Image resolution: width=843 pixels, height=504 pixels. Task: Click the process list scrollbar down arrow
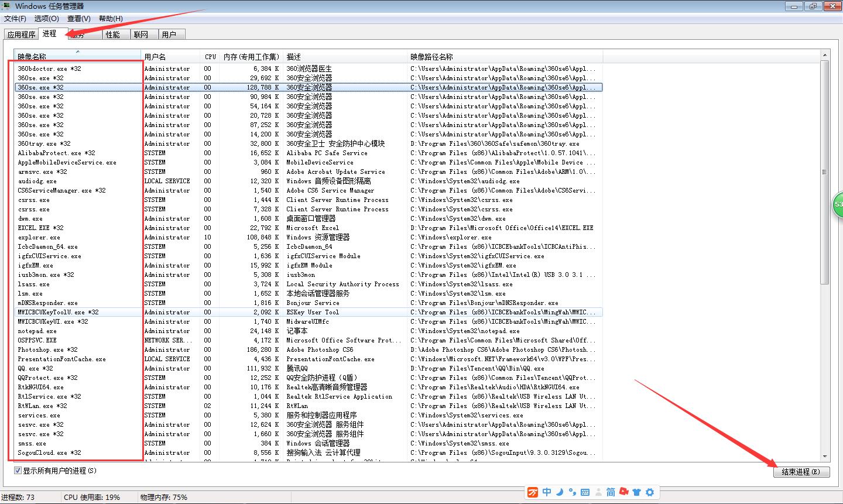(825, 456)
